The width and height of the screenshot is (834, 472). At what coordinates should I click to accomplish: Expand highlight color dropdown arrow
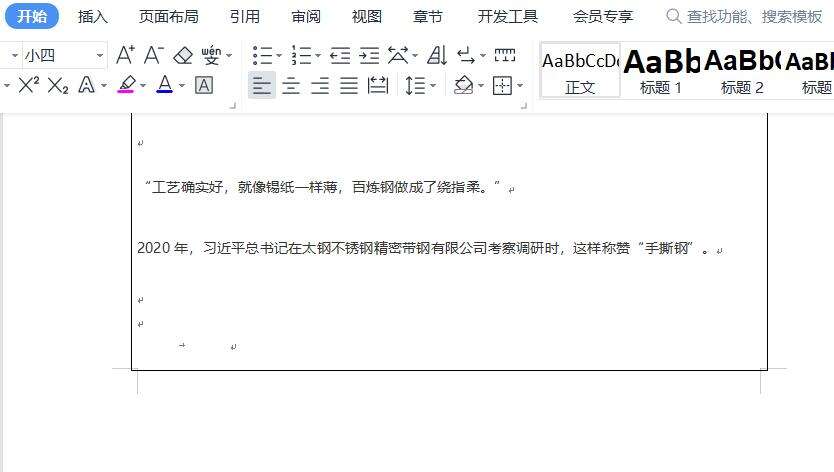click(143, 85)
